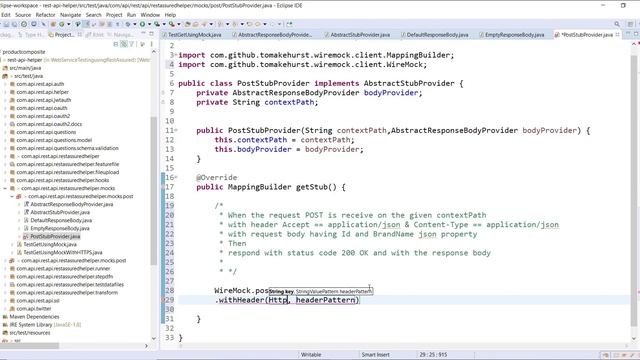Collapse the constructor fold at line 11
The width and height of the screenshot is (640, 360).
coord(176,130)
